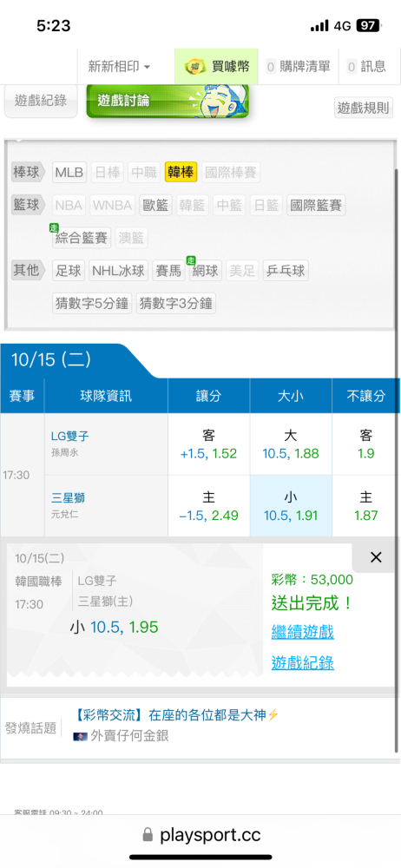Open the 訊息 messages tab

click(x=366, y=67)
